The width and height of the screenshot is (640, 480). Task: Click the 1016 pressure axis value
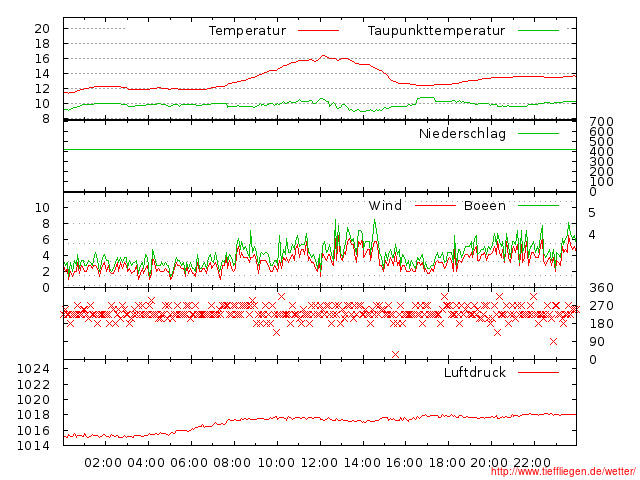[x=33, y=431]
